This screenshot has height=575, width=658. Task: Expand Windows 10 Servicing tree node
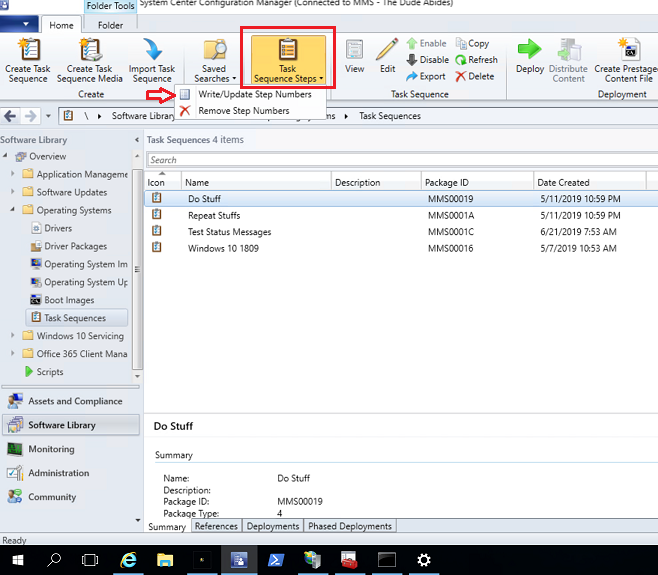click(x=12, y=335)
